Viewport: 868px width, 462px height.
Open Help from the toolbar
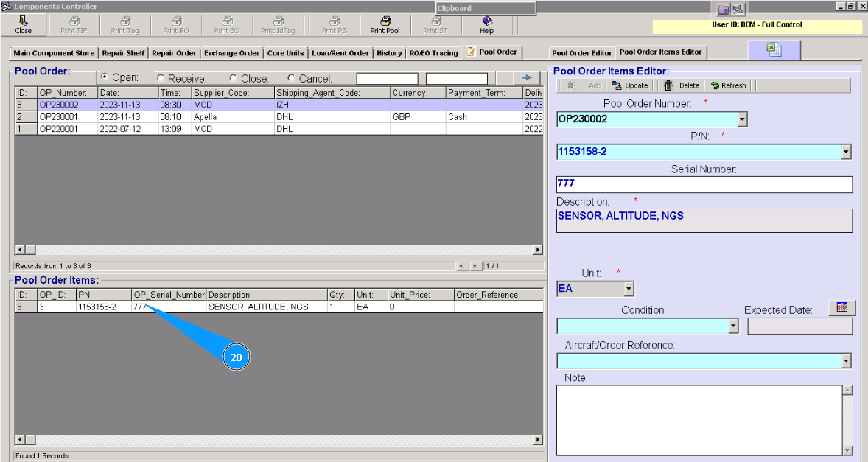click(486, 26)
